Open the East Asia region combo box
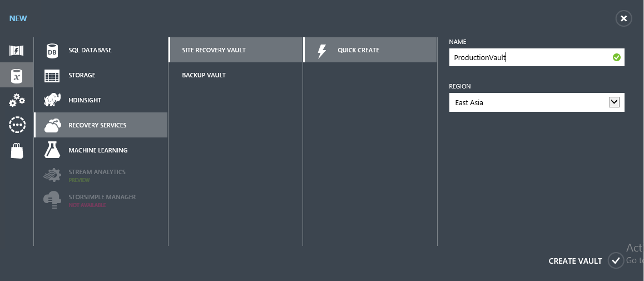 [x=528, y=102]
